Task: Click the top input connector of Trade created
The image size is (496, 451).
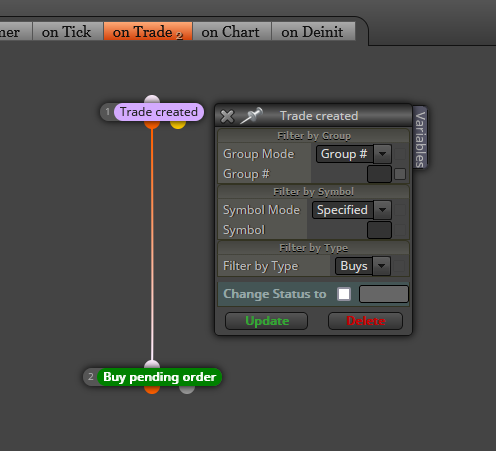Action: tap(152, 99)
